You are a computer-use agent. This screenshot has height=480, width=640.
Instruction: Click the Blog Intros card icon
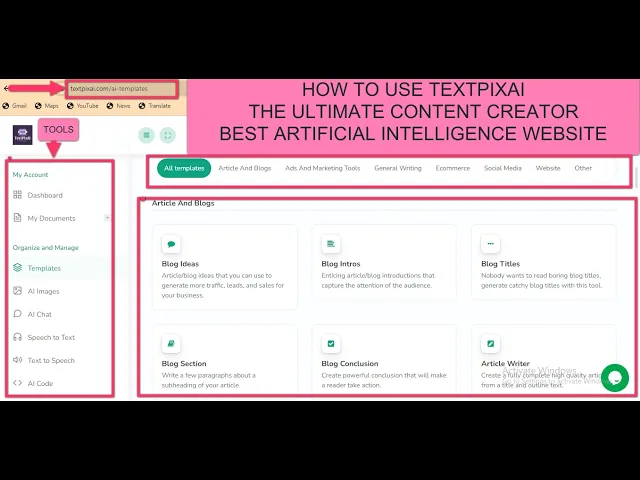coord(331,244)
